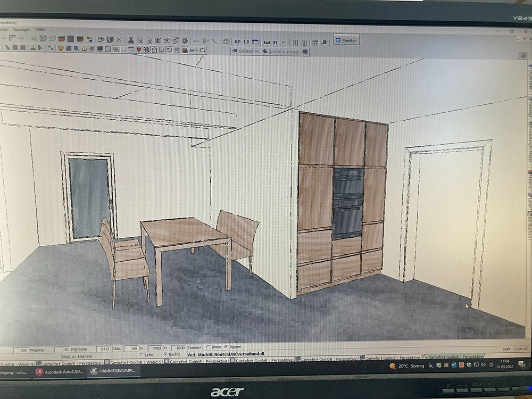The image size is (532, 399).
Task: Select the Links radio button
Action: 142,354
